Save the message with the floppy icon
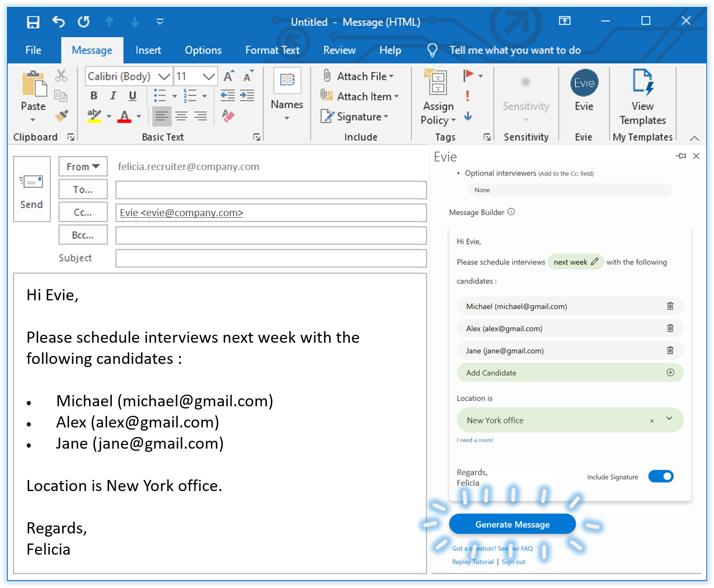Viewport: 714px width, 588px height. click(33, 22)
